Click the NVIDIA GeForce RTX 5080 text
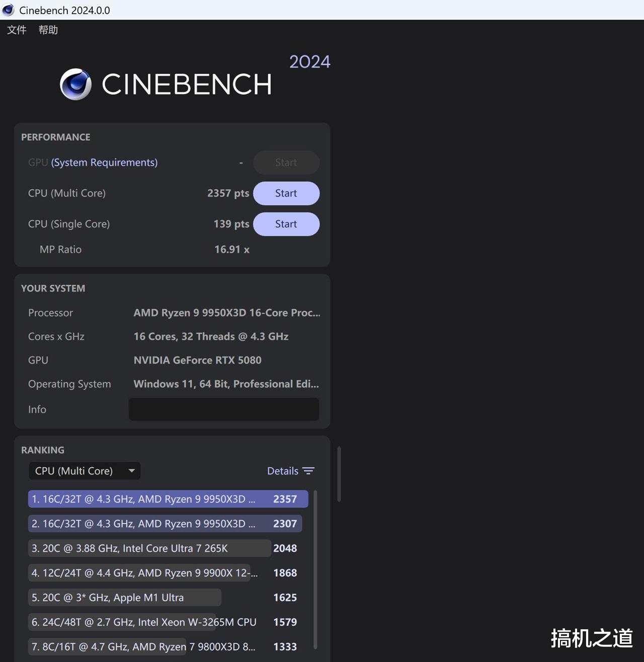644x662 pixels. click(x=197, y=360)
